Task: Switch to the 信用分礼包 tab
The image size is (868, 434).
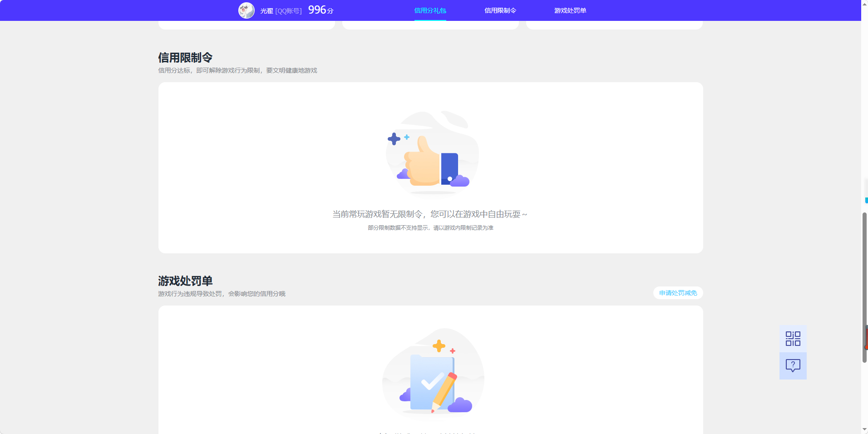Action: point(430,10)
